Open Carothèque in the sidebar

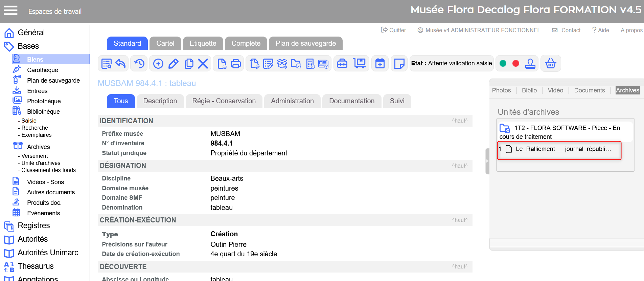coord(42,70)
